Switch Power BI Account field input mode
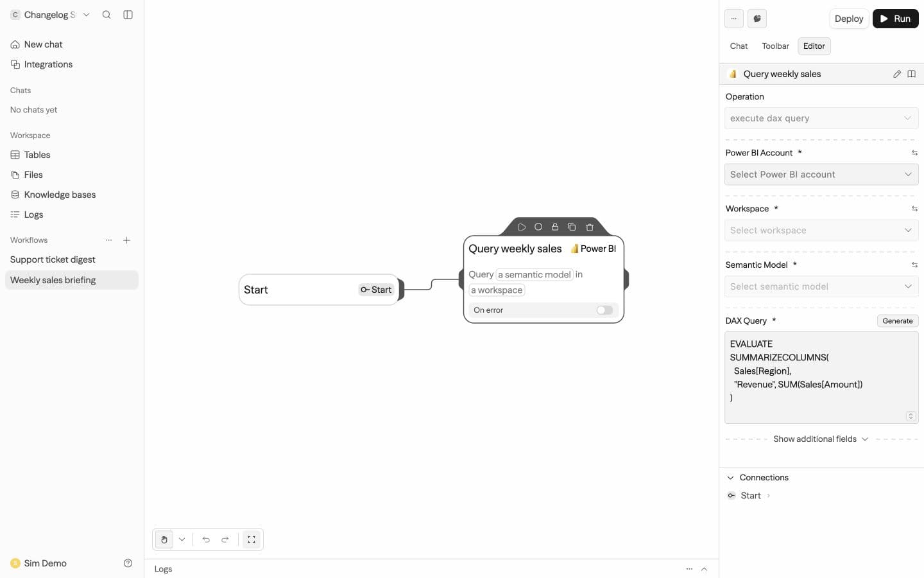This screenshot has height=578, width=924. pyautogui.click(x=914, y=153)
